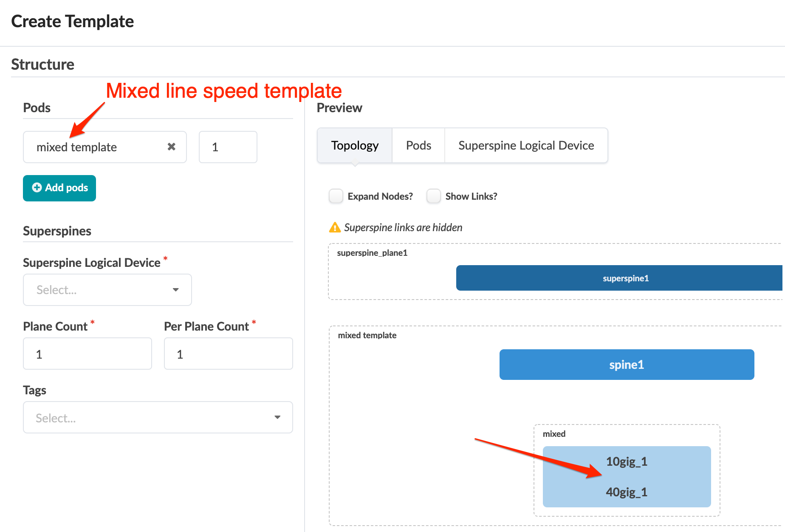The width and height of the screenshot is (785, 532).
Task: Open the Superspine Logical Device dropdown
Action: 107,290
